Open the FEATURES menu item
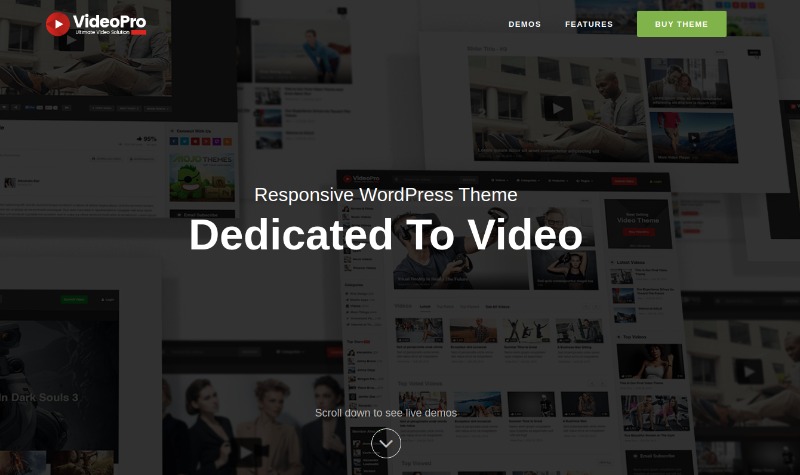The height and width of the screenshot is (475, 800). pos(589,24)
